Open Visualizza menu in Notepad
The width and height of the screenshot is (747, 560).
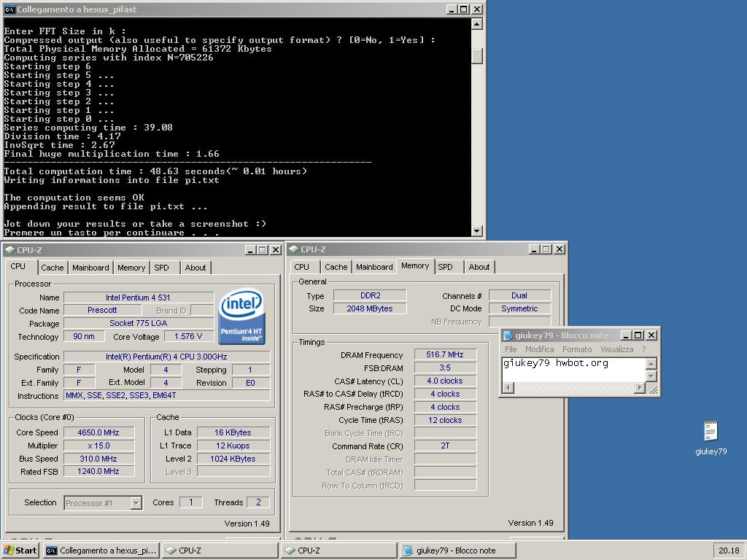click(x=617, y=349)
